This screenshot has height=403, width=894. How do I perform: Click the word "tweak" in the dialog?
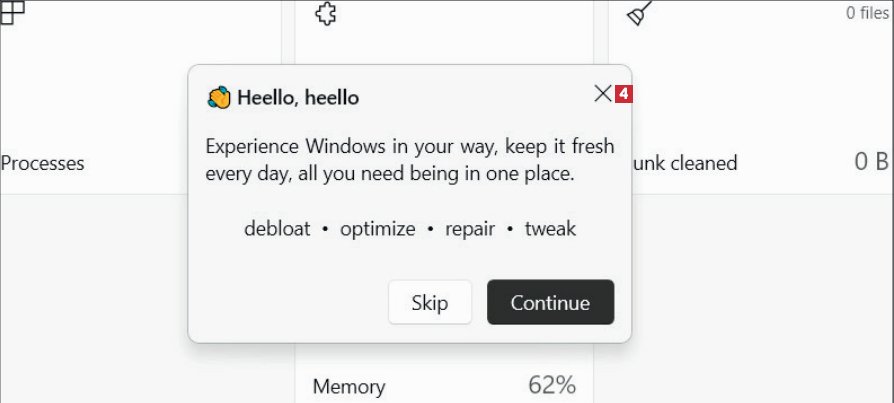[550, 228]
